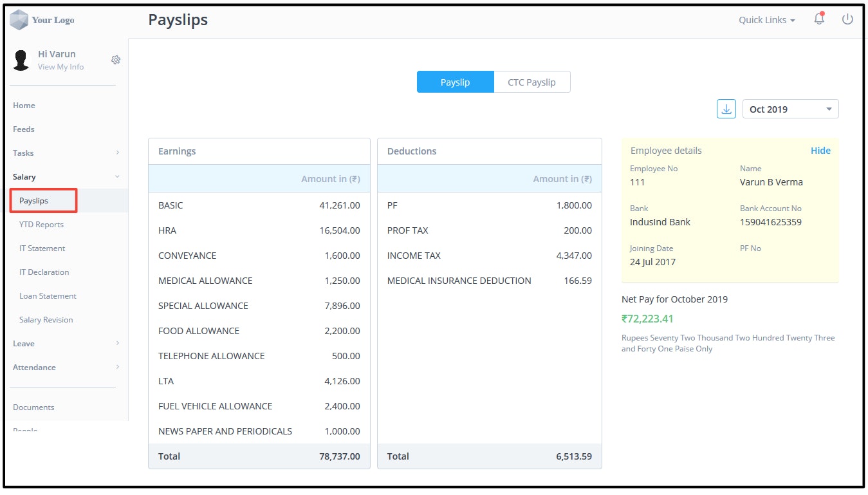Click the user avatar silhouette
The image size is (868, 495).
[x=22, y=60]
